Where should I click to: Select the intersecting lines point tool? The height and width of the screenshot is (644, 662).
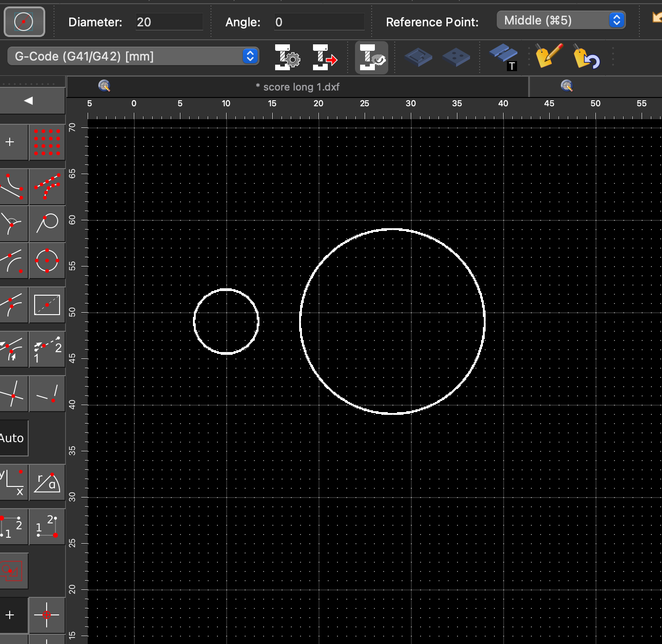tap(13, 394)
